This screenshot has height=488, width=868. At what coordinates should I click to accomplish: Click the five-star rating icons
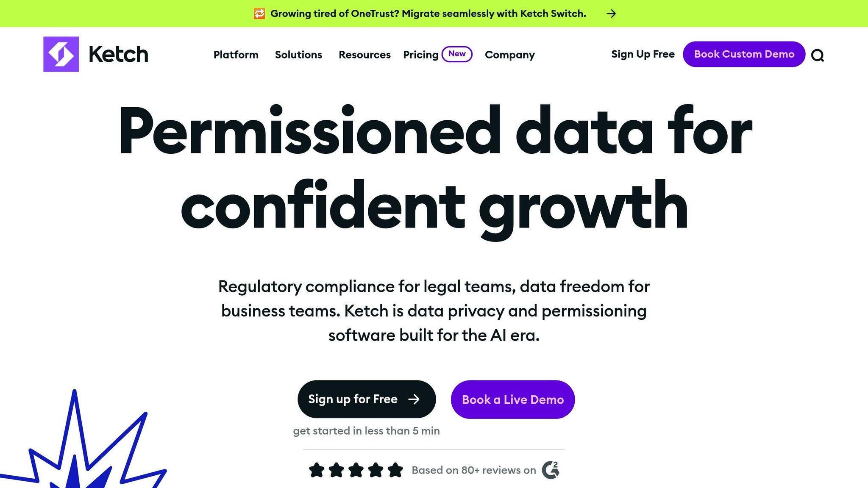356,470
